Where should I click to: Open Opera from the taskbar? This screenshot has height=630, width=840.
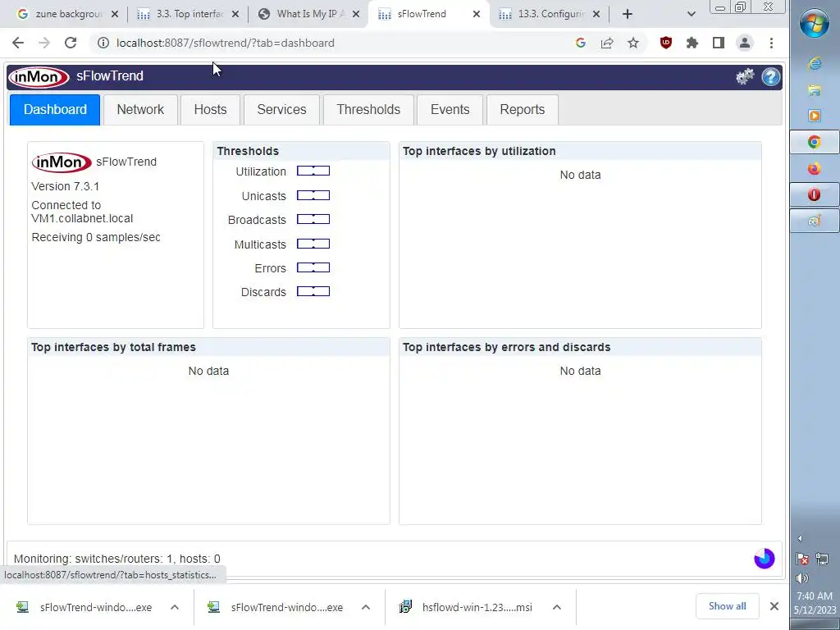(x=815, y=194)
